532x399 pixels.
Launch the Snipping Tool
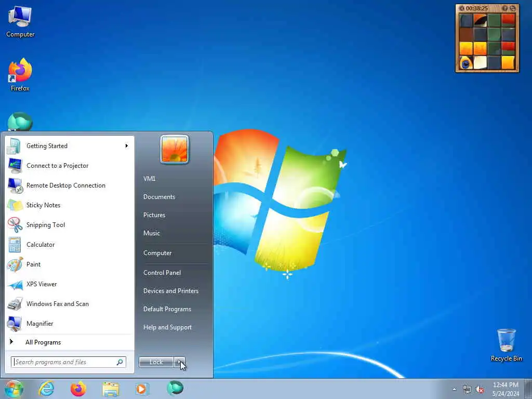coord(70,224)
